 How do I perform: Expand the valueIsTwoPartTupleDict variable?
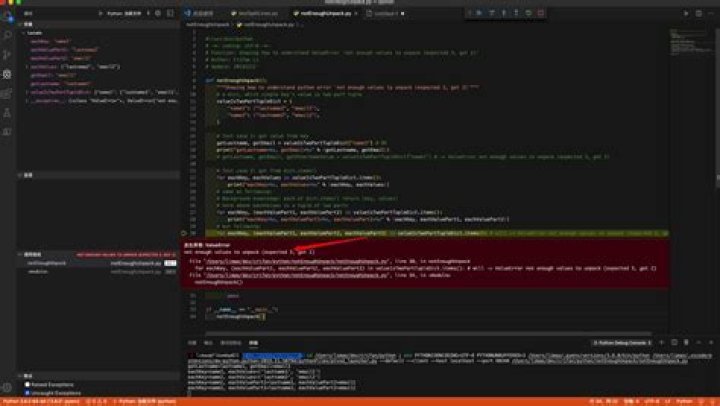click(27, 92)
